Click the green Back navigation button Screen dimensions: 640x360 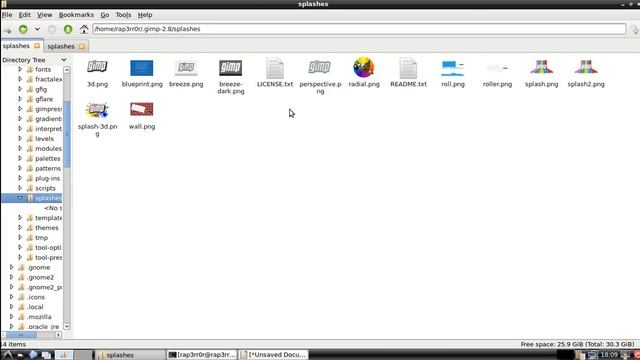[23, 29]
